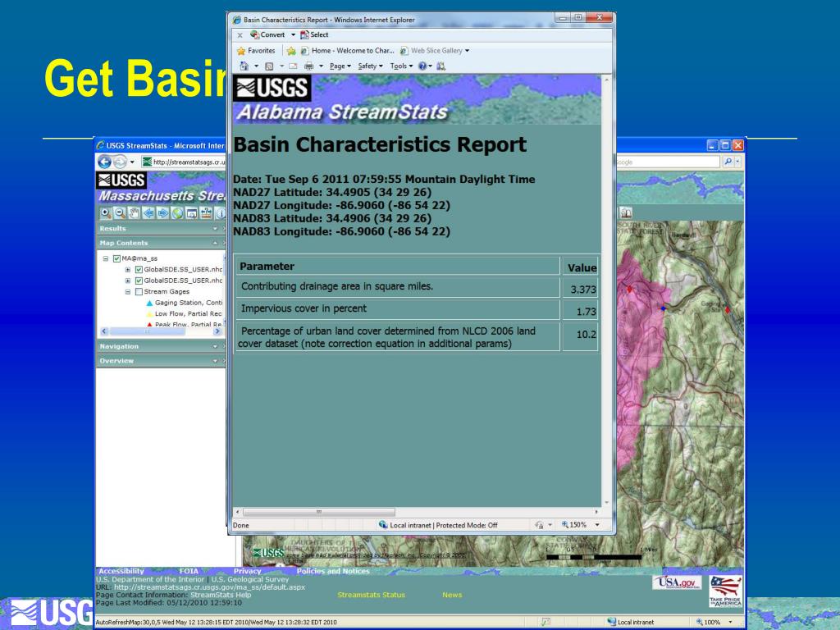The width and height of the screenshot is (840, 630).
Task: Expand the Results panel arrow
Action: tap(216, 229)
